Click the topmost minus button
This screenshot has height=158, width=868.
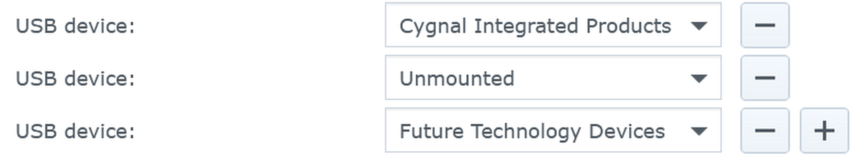pos(765,25)
